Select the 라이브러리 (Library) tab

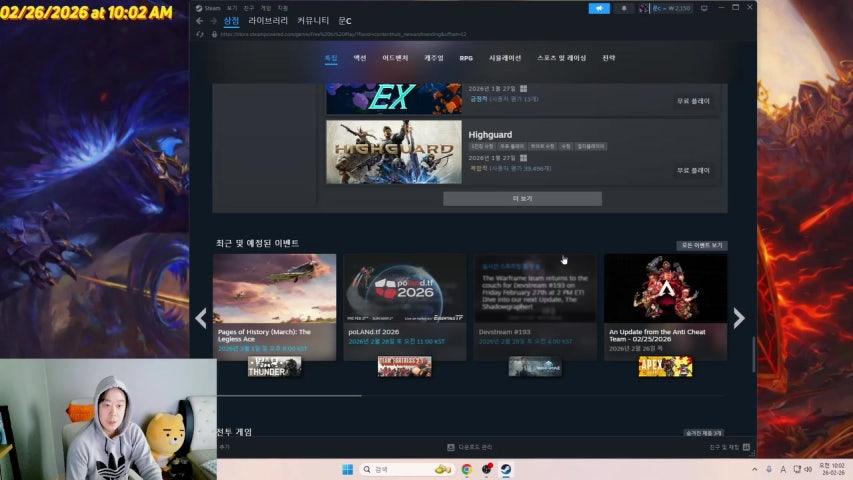click(x=268, y=21)
